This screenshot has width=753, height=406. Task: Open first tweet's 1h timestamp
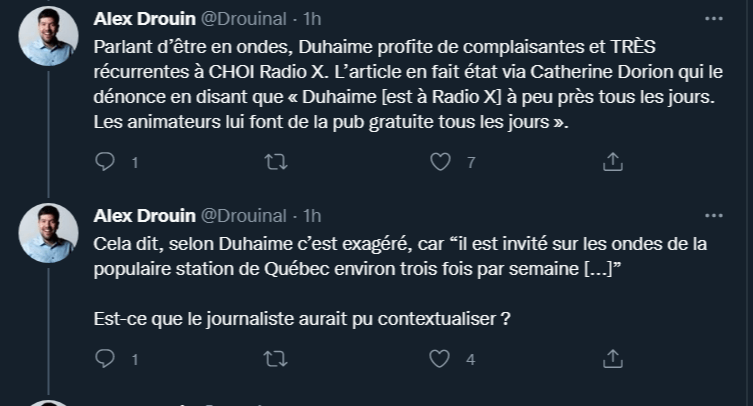coord(312,19)
